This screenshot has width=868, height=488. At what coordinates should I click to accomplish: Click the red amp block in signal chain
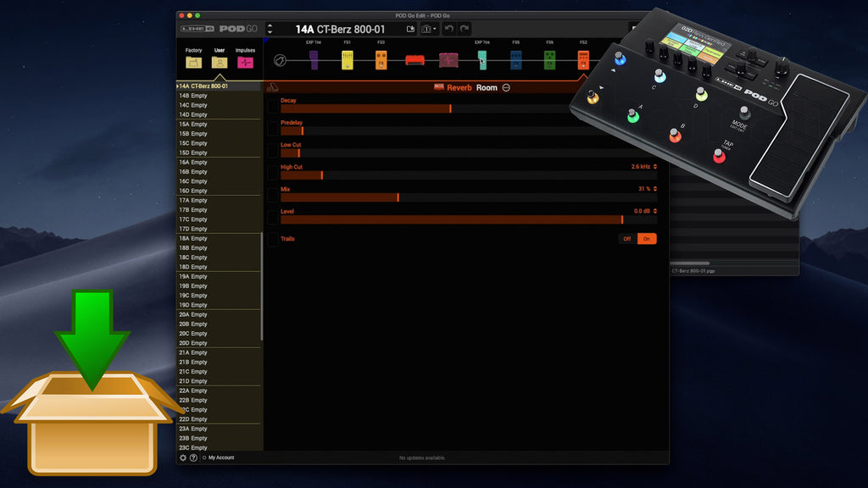(415, 60)
